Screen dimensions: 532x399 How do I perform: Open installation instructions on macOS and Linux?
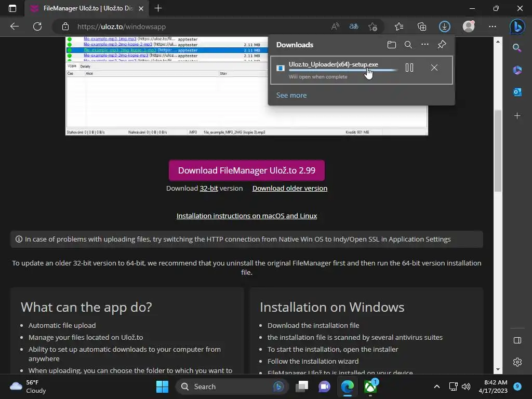coord(247,216)
